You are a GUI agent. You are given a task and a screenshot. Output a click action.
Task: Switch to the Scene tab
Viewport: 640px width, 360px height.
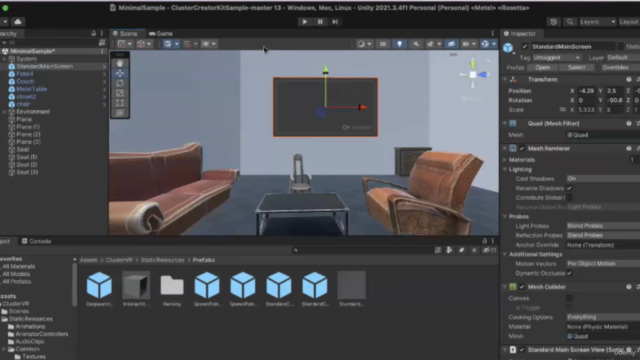pyautogui.click(x=126, y=33)
